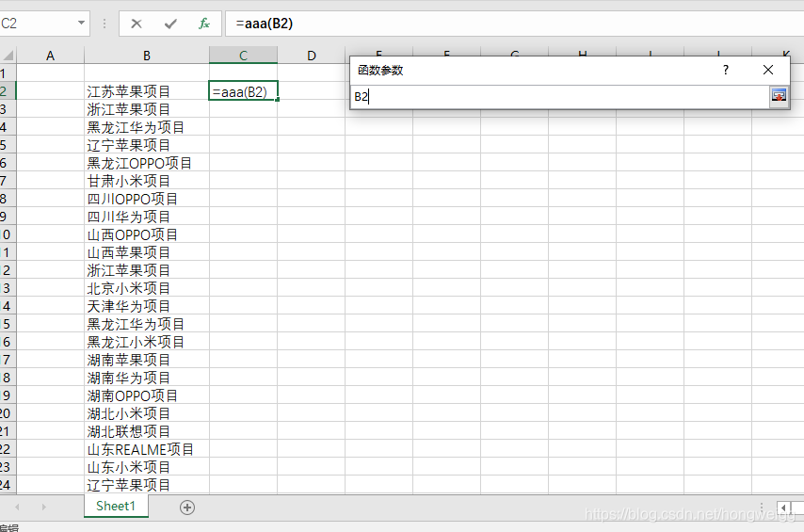Click the expand dialog icon in 函数参数
The width and height of the screenshot is (804, 532).
click(779, 96)
